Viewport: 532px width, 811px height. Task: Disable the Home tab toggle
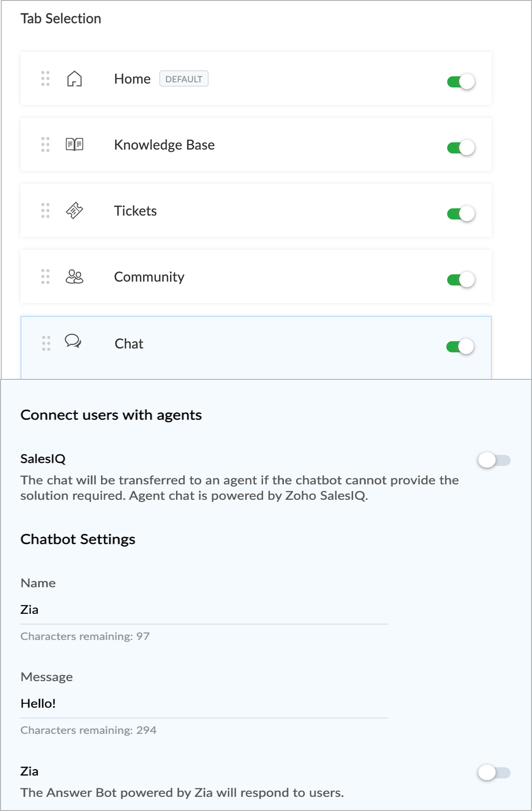tap(461, 81)
